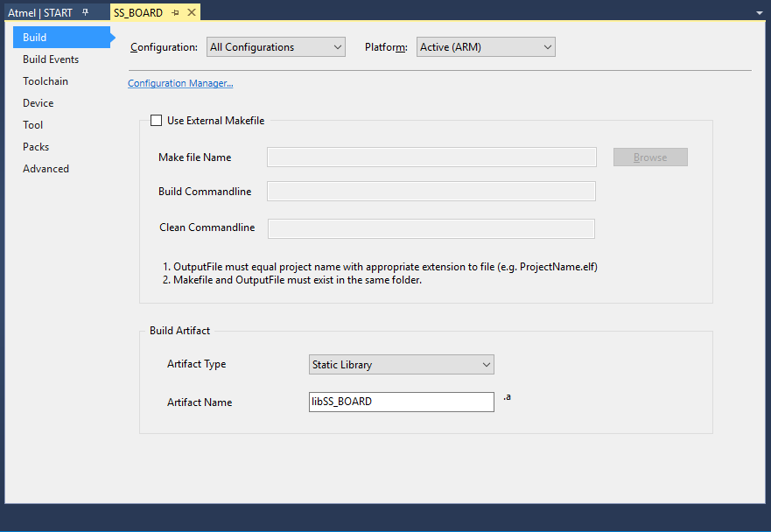Switch to the Advanced properties page
The width and height of the screenshot is (771, 532).
point(46,169)
